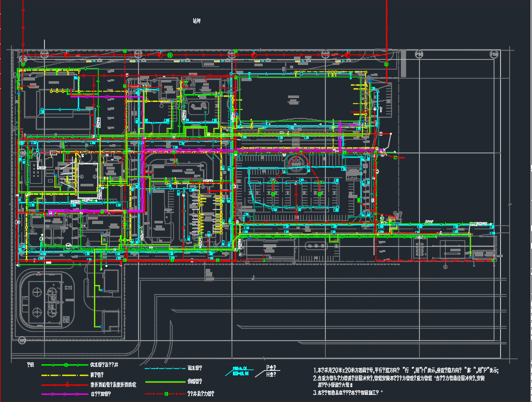Select the magenta legend line sample
532x402 pixels.
click(65, 394)
